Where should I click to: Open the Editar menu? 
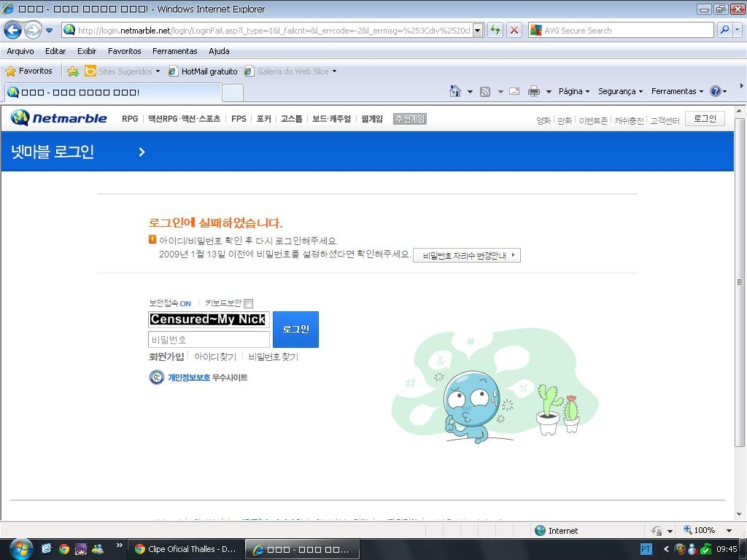point(55,51)
